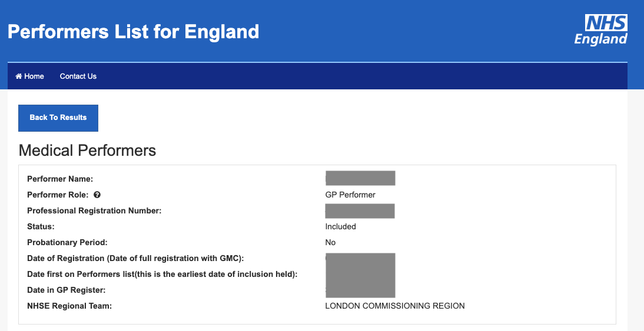Click the Date of Registration label
The height and width of the screenshot is (331, 644).
(135, 259)
